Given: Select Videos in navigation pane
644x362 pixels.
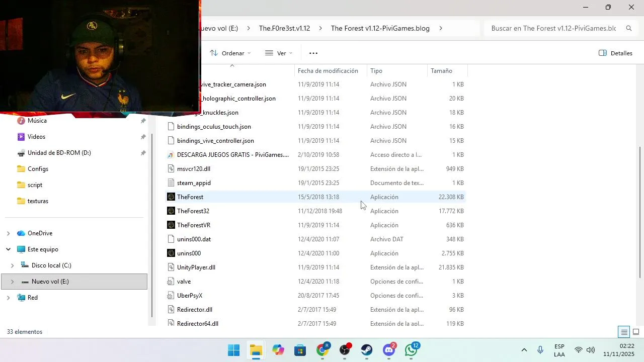Looking at the screenshot, I should coord(36,137).
